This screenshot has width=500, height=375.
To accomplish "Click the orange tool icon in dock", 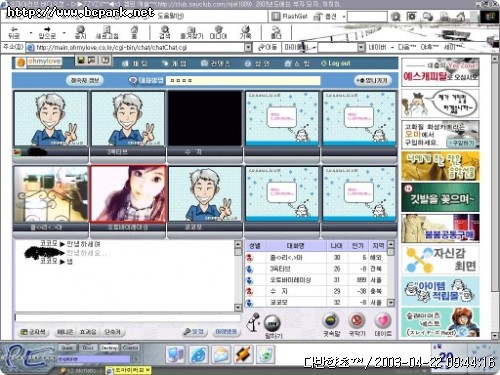I will point(243,355).
